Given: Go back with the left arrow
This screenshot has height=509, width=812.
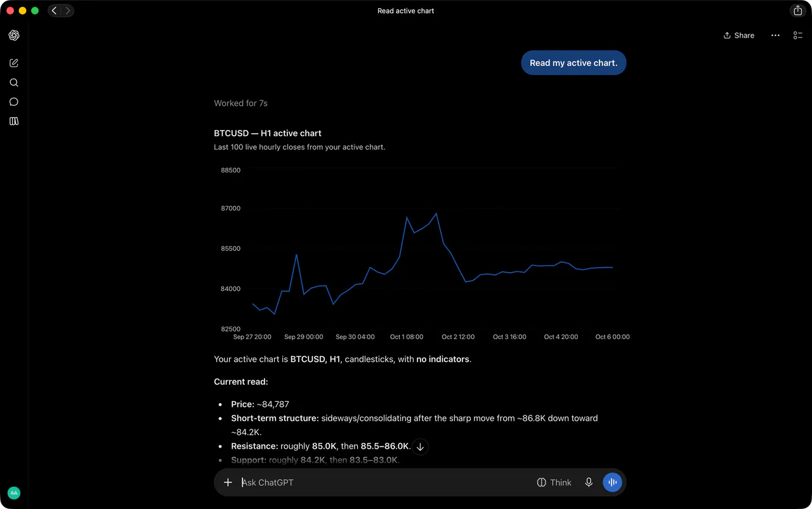Looking at the screenshot, I should (54, 11).
